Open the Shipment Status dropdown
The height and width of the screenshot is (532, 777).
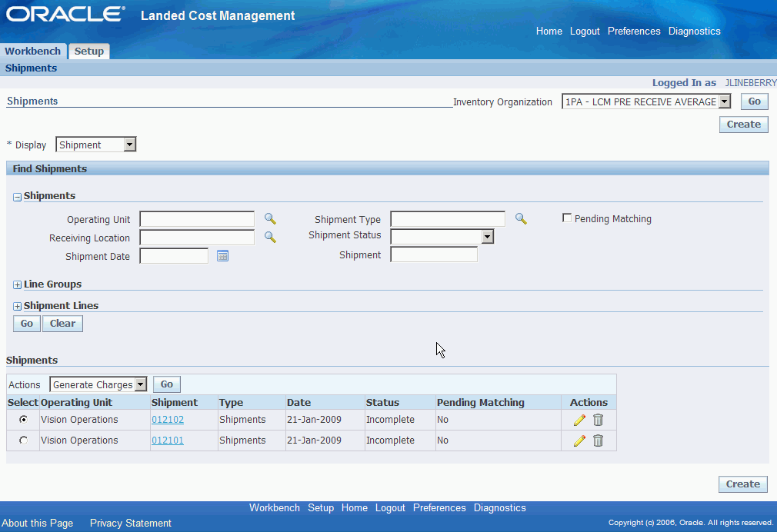pyautogui.click(x=442, y=237)
